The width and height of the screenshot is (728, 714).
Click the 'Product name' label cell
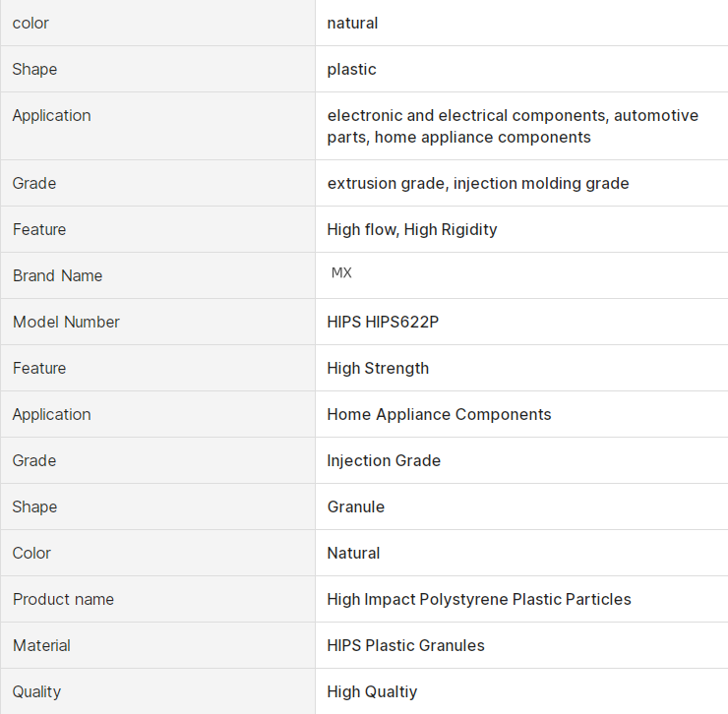click(63, 599)
